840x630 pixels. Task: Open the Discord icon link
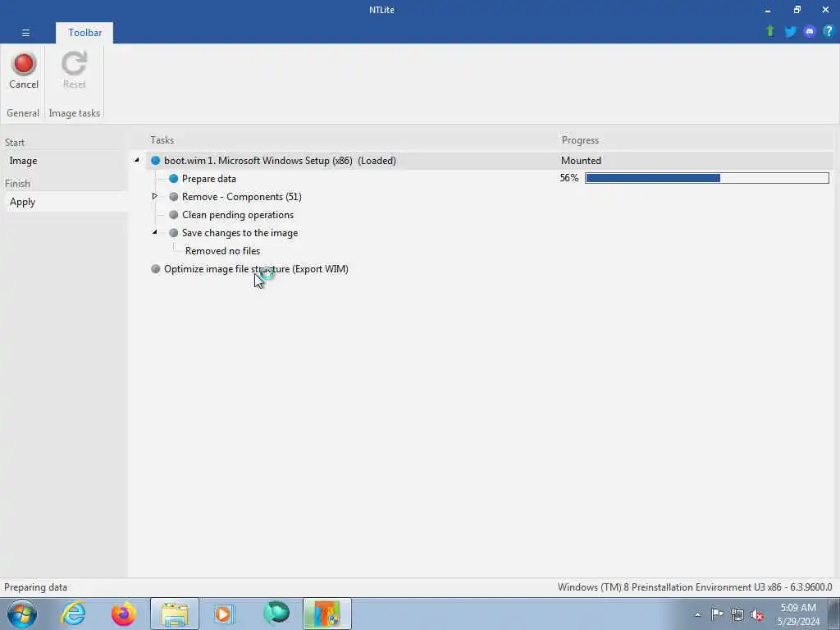[x=810, y=32]
